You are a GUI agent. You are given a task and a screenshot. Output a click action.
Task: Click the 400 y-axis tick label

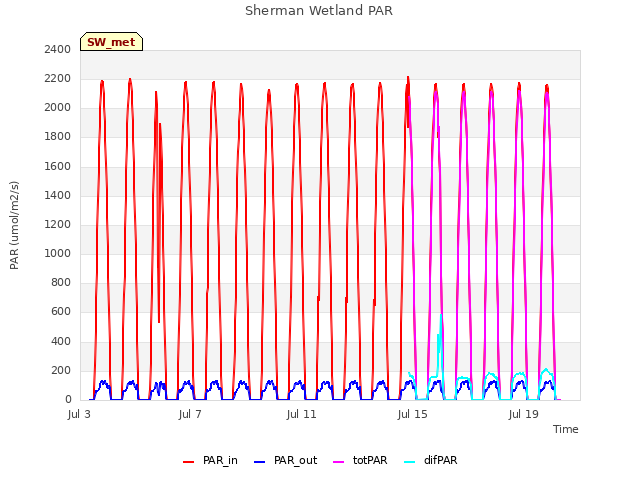tap(61, 341)
